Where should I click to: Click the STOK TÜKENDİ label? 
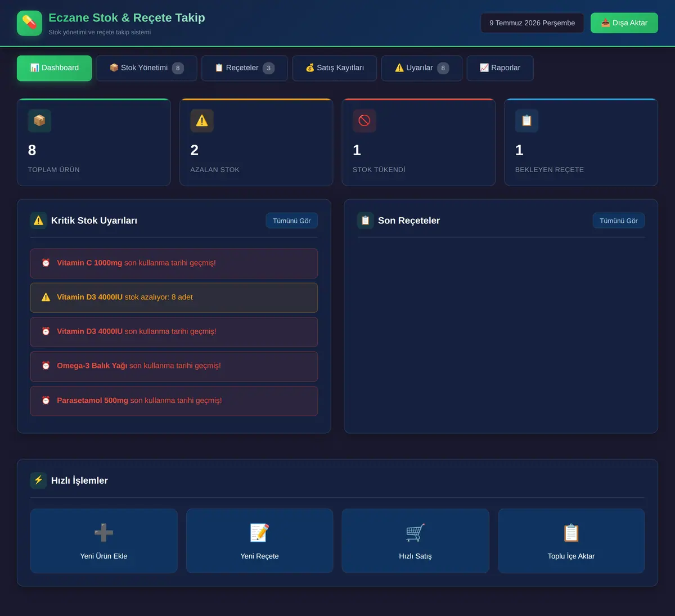(x=379, y=169)
